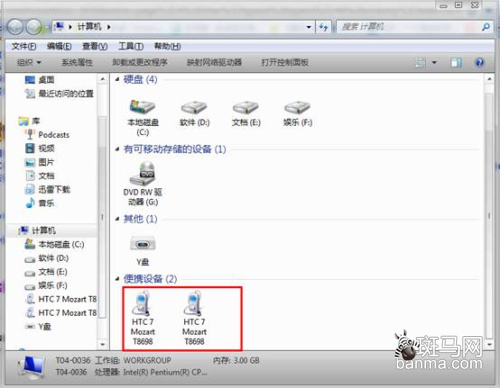Click 打开控制面板 toolbar button
This screenshot has width=500, height=388.
tap(285, 62)
